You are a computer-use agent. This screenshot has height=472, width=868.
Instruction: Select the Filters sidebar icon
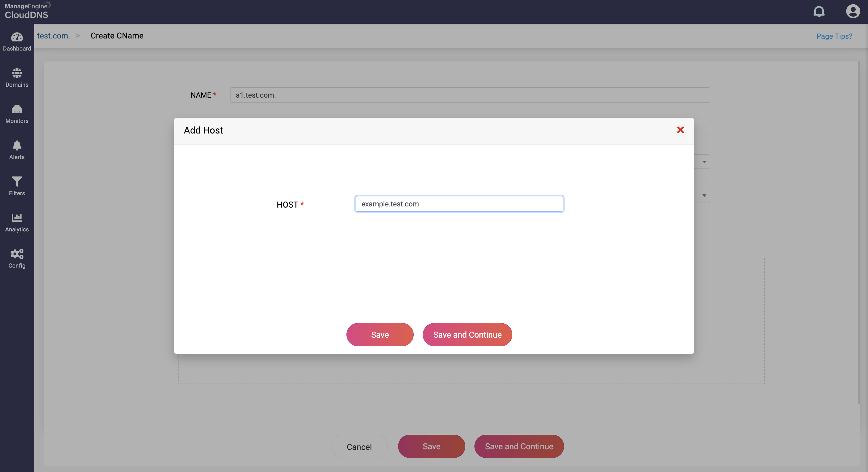[x=17, y=186]
